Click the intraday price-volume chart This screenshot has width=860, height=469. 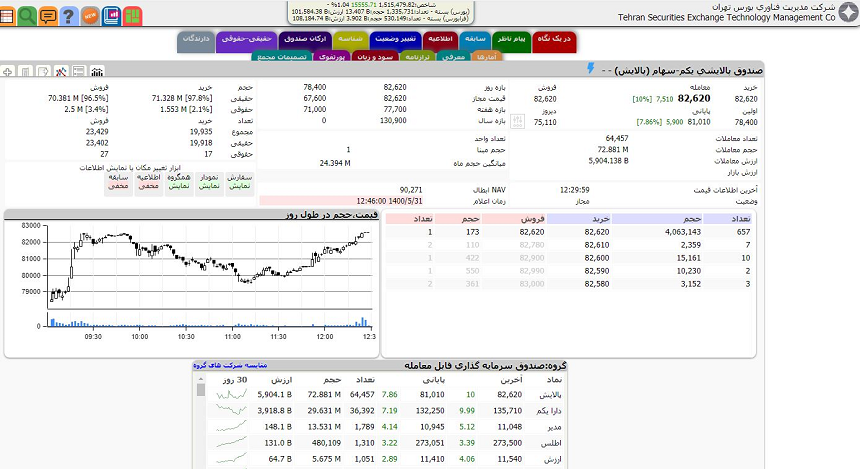tap(200, 278)
